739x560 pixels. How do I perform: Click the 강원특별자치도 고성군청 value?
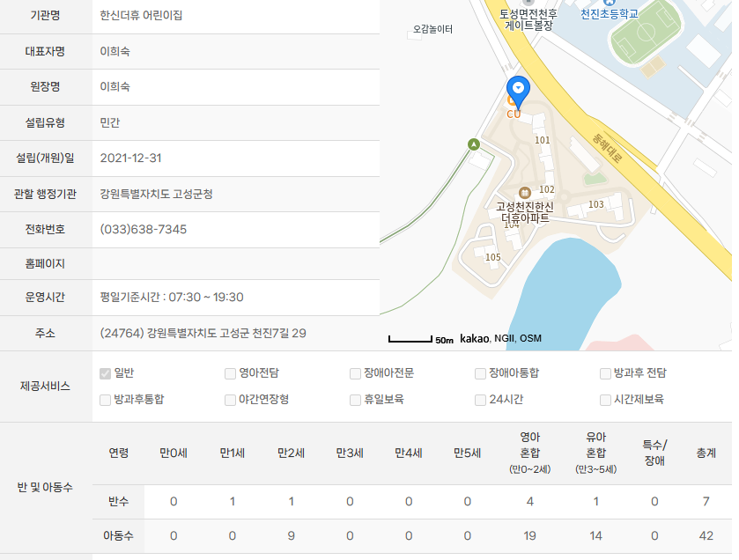coord(156,194)
